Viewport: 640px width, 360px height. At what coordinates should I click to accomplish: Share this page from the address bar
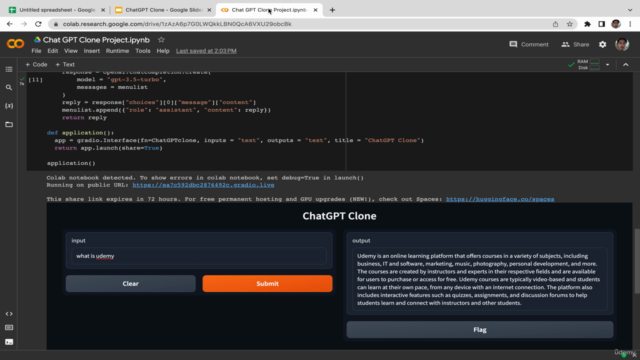click(555, 24)
